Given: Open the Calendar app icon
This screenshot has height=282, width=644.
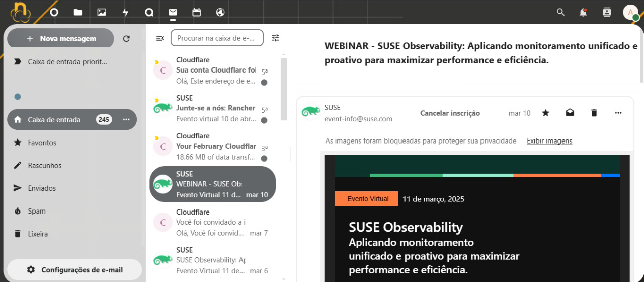Looking at the screenshot, I should point(196,12).
